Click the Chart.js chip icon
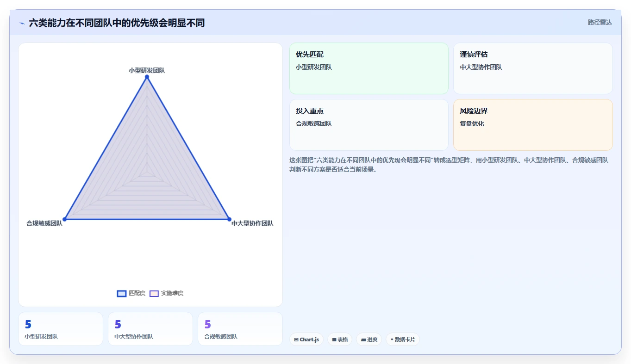 pyautogui.click(x=296, y=339)
